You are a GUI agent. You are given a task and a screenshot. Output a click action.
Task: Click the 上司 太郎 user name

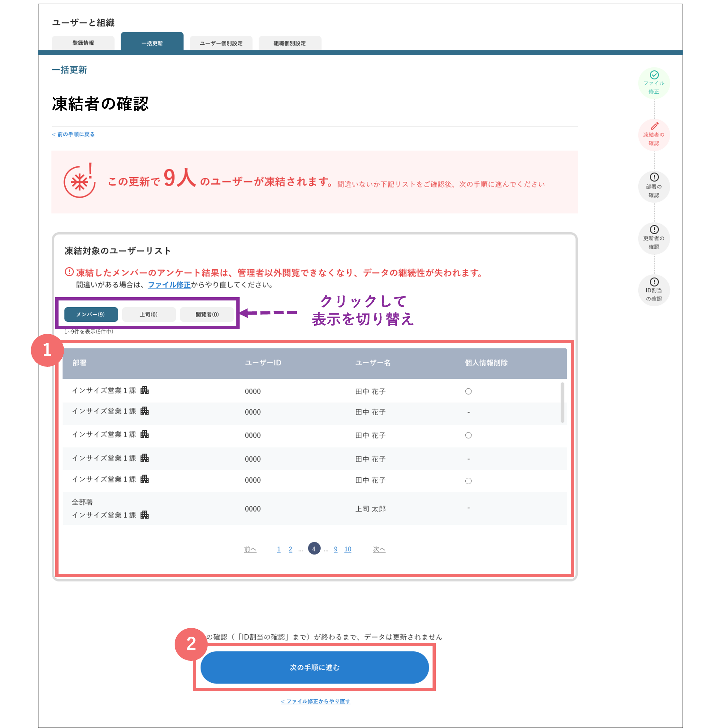[x=370, y=509]
